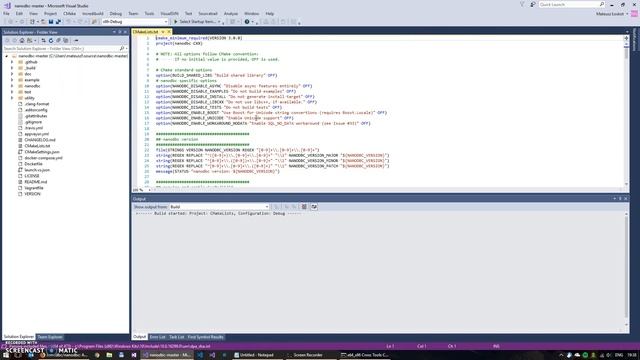
Task: Switch to Find Symbol Results tab
Action: [x=205, y=337]
